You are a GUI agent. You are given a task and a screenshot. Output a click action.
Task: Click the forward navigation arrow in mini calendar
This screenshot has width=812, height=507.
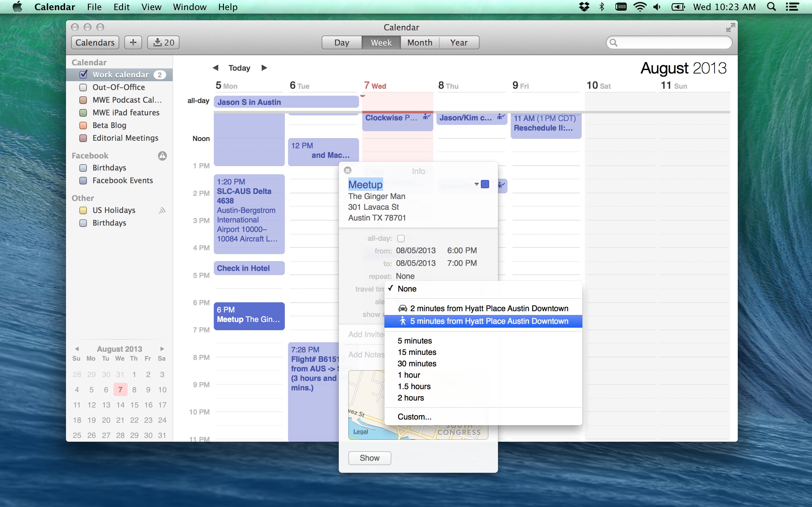pyautogui.click(x=162, y=349)
